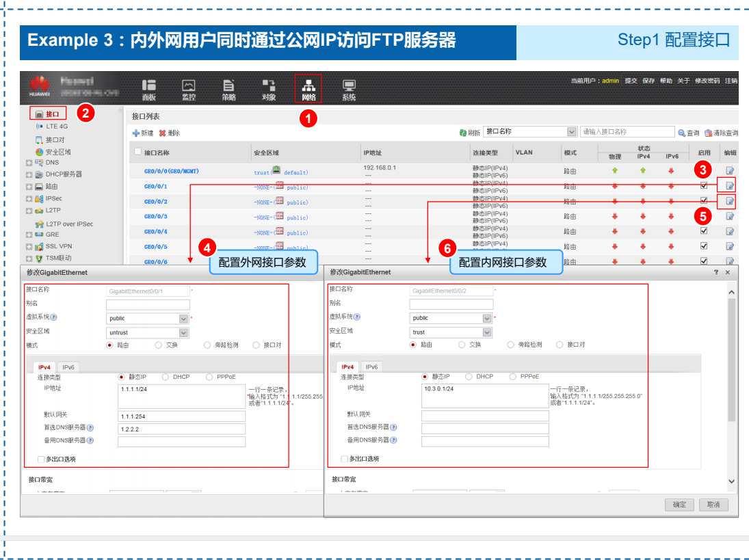Open the 监控 monitoring icon
Viewport: 749px width, 560px height.
pyautogui.click(x=189, y=89)
